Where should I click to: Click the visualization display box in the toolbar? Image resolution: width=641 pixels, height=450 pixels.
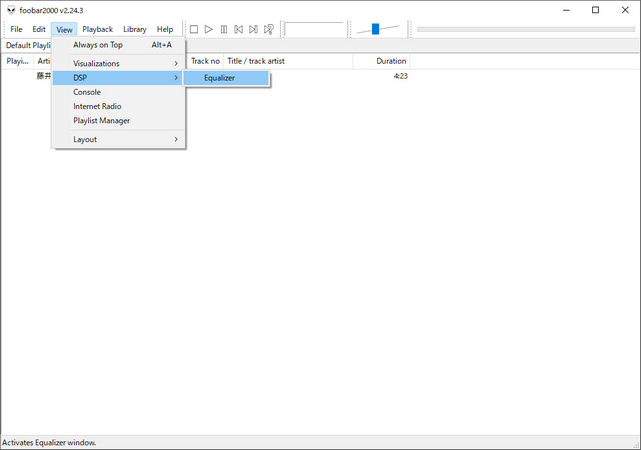[314, 29]
